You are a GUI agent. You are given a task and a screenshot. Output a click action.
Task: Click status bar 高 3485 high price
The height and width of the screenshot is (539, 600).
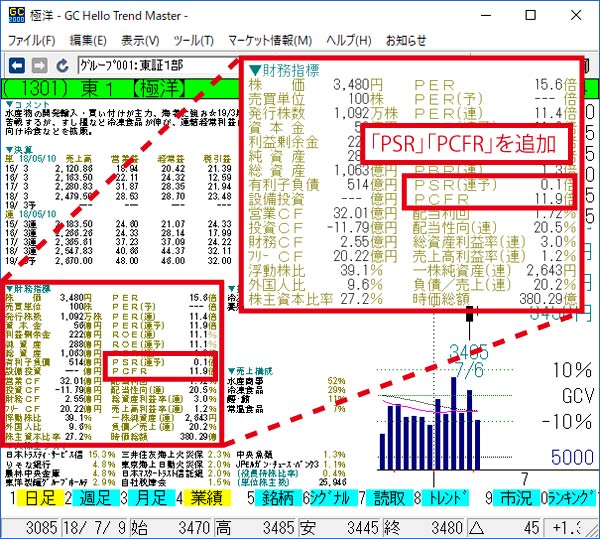click(x=255, y=528)
